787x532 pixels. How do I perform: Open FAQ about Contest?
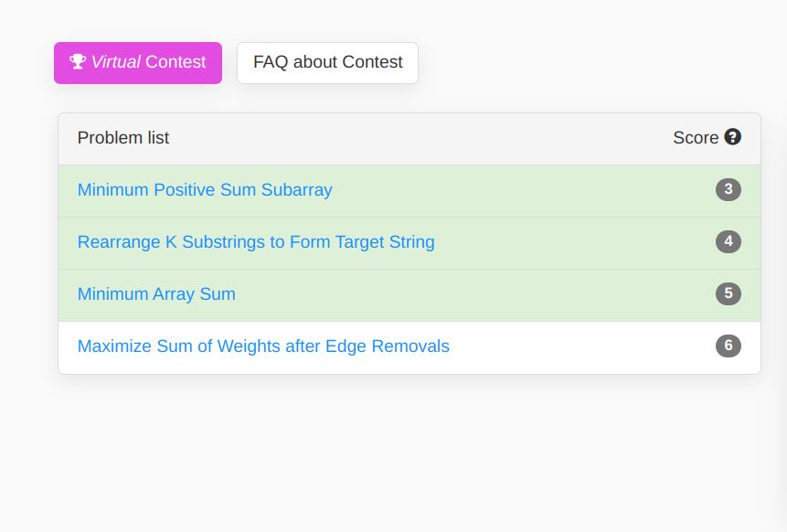tap(327, 63)
